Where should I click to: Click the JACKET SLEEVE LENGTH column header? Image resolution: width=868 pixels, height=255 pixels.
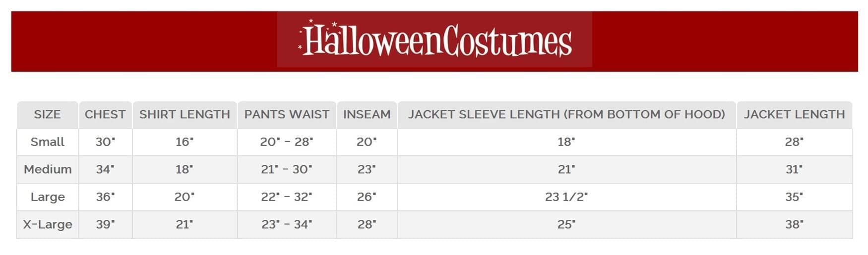[x=566, y=114]
